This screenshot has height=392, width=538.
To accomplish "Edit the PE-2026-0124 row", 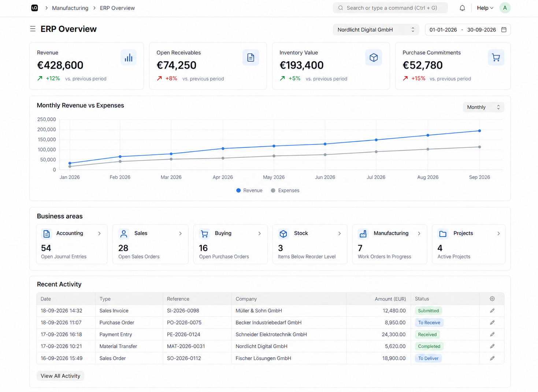I will tap(492, 335).
